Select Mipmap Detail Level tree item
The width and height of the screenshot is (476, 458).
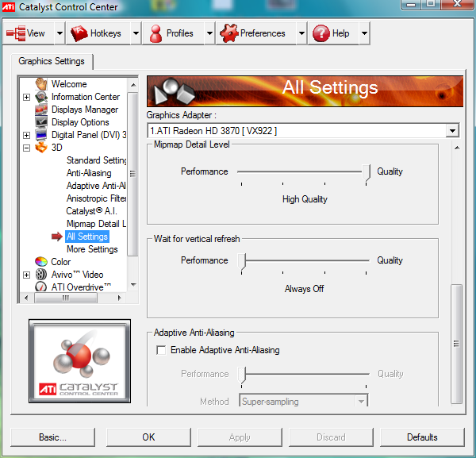pos(96,224)
